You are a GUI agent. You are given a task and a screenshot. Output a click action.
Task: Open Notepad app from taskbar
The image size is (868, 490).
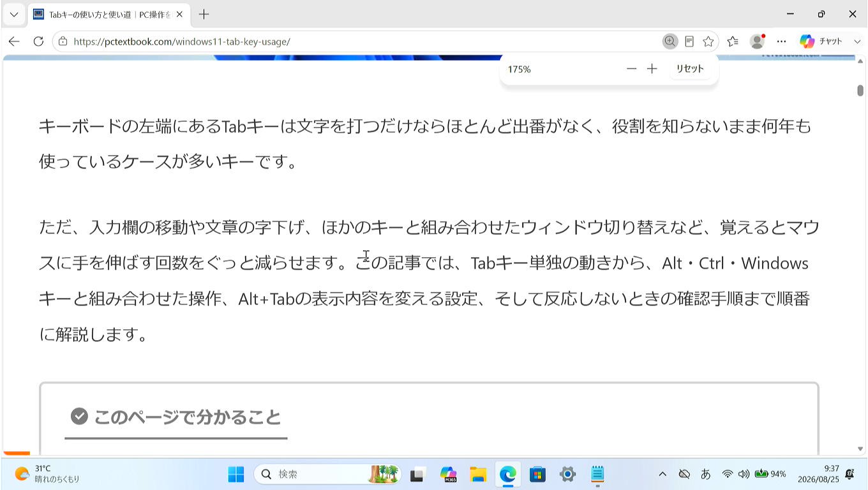pyautogui.click(x=597, y=474)
